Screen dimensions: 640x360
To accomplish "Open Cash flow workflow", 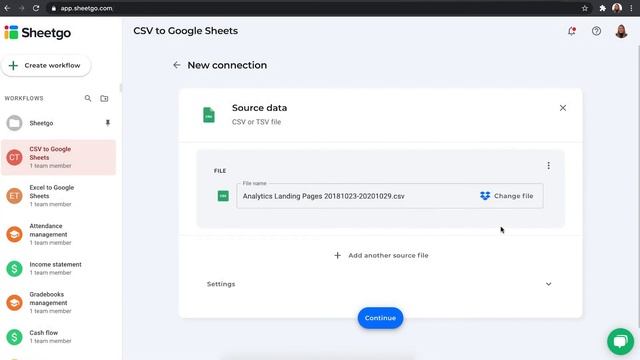I will pyautogui.click(x=58, y=337).
